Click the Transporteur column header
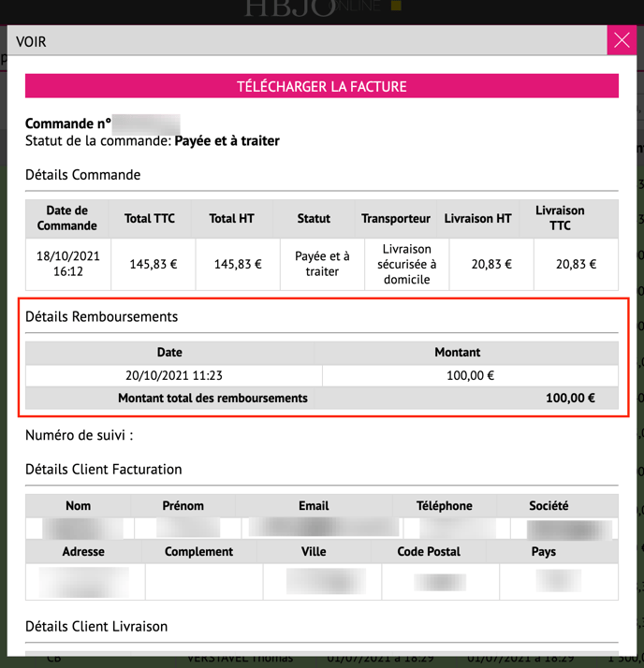The width and height of the screenshot is (644, 668). [x=396, y=218]
